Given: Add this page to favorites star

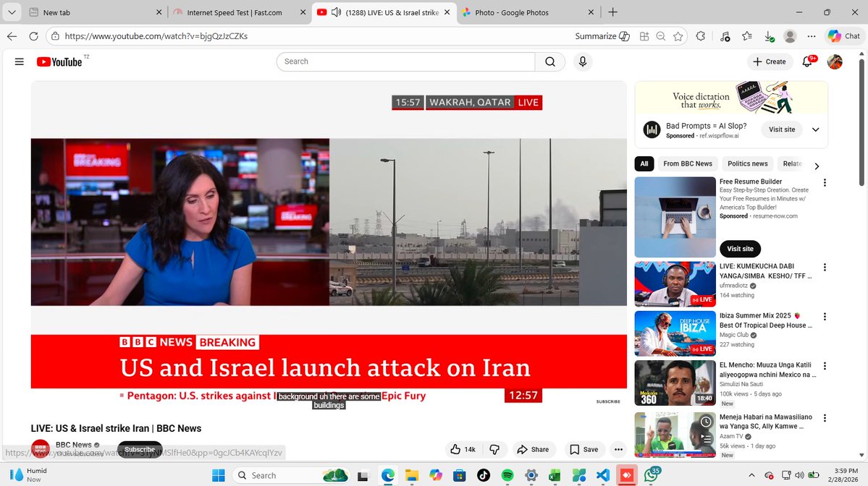Looking at the screenshot, I should tap(678, 36).
